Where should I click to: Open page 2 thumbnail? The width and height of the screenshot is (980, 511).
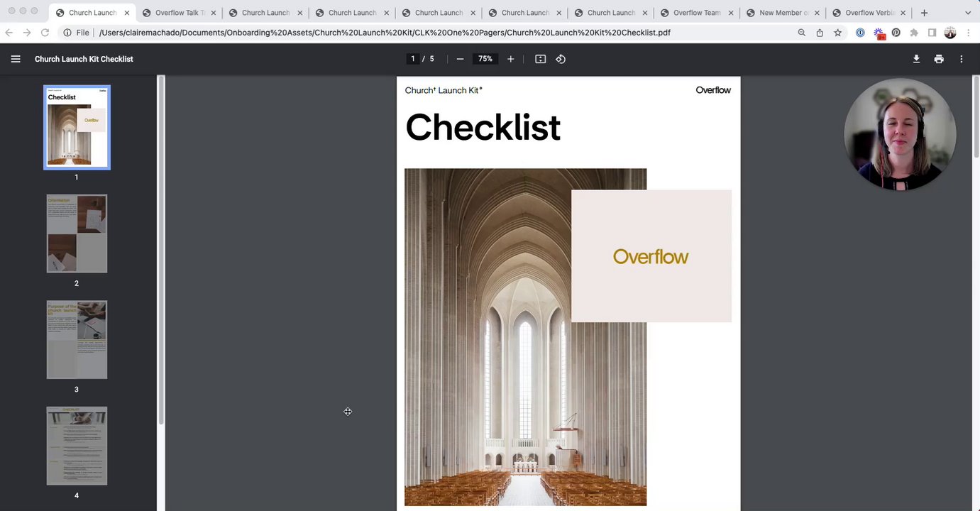tap(77, 233)
